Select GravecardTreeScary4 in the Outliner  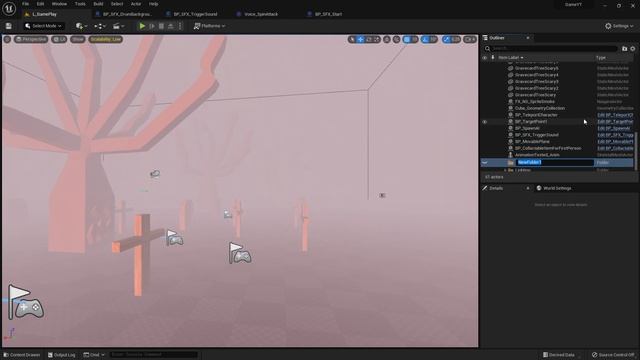(x=536, y=75)
